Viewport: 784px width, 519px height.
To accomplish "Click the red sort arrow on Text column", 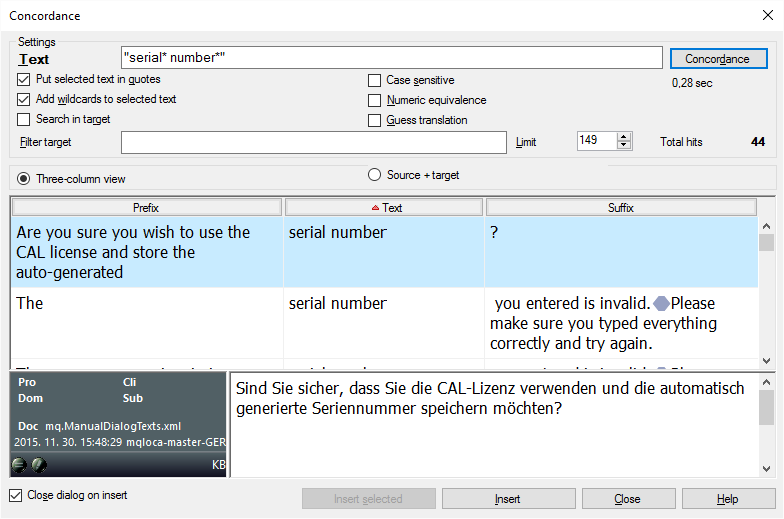I will click(375, 208).
